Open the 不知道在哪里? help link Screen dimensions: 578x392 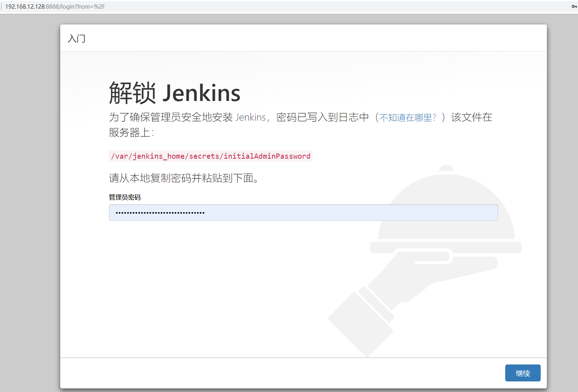tap(408, 117)
